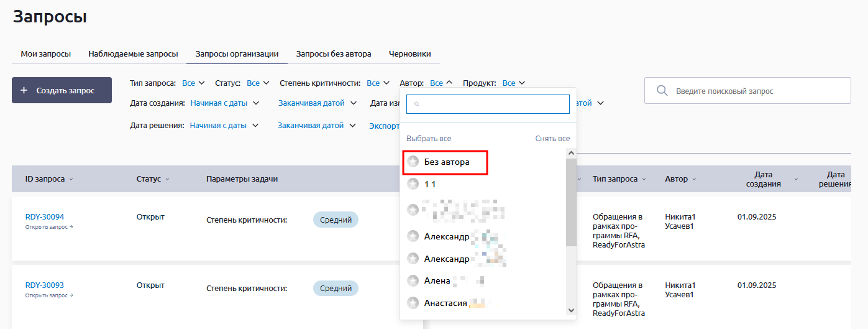This screenshot has width=868, height=329.
Task: Click the magnifier icon in main search box
Action: [x=662, y=91]
